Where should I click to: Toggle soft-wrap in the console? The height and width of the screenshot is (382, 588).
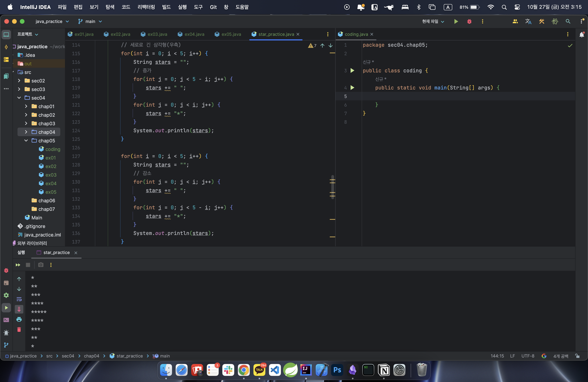click(19, 299)
